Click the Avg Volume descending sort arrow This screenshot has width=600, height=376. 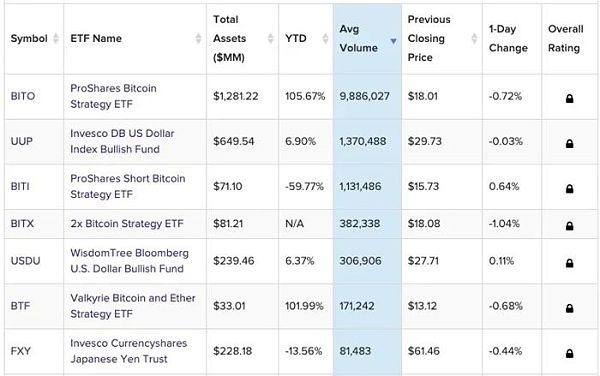click(393, 41)
